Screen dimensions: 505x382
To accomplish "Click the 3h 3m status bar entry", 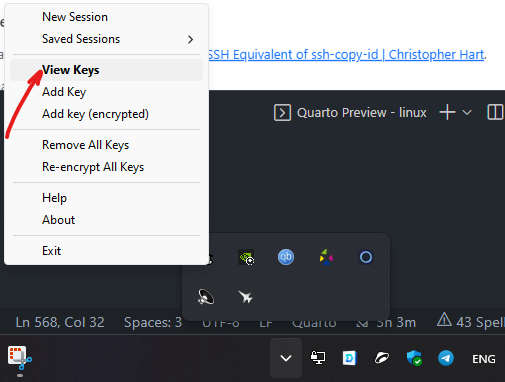I will click(x=386, y=323).
